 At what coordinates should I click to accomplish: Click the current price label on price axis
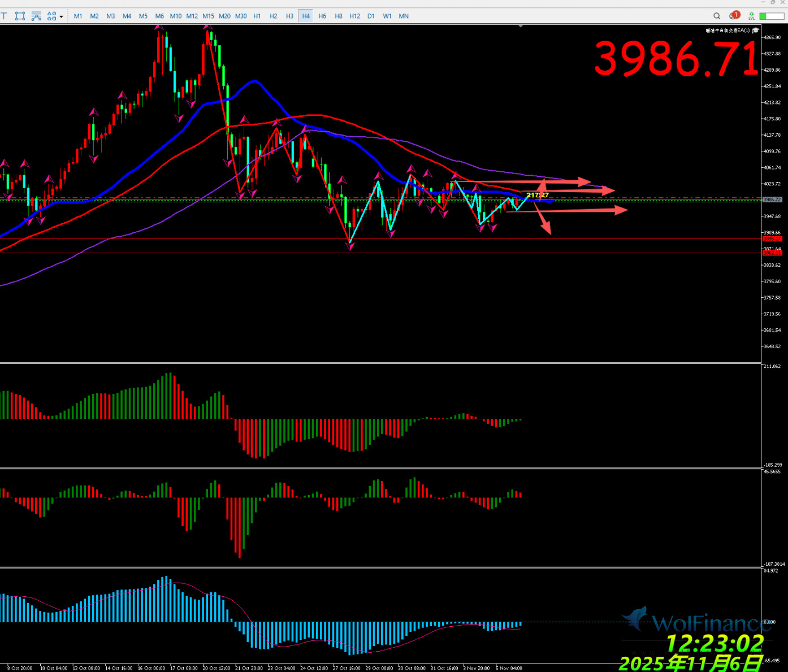tap(772, 200)
